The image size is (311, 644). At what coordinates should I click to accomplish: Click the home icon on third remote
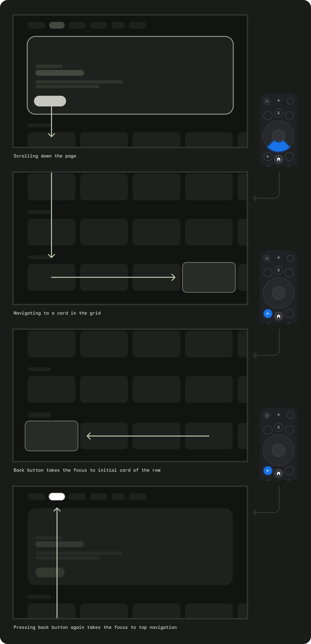coord(279,473)
